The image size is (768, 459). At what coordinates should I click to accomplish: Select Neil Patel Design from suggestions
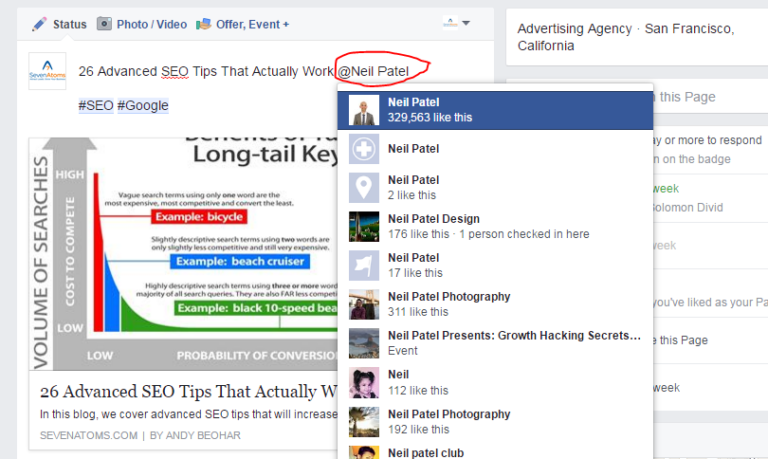[433, 219]
